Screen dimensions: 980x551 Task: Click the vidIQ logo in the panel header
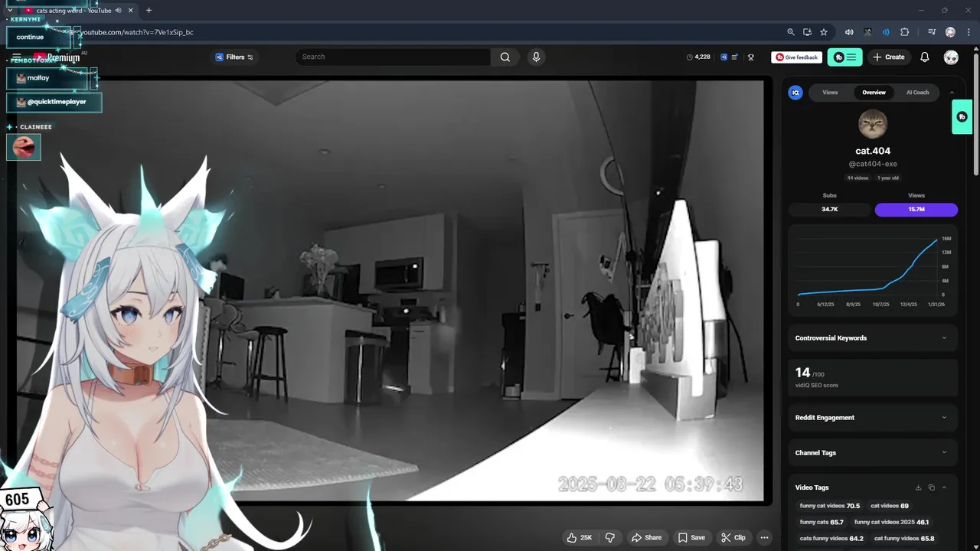click(795, 93)
